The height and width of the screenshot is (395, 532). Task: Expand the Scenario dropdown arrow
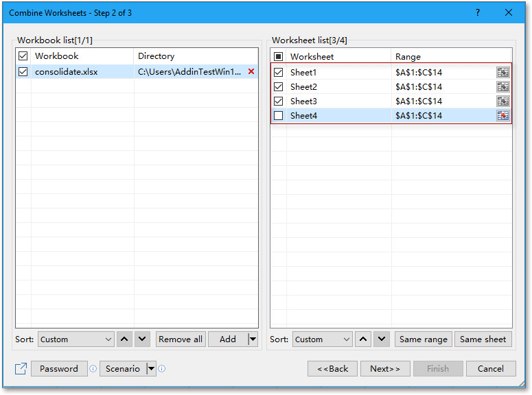tap(151, 369)
